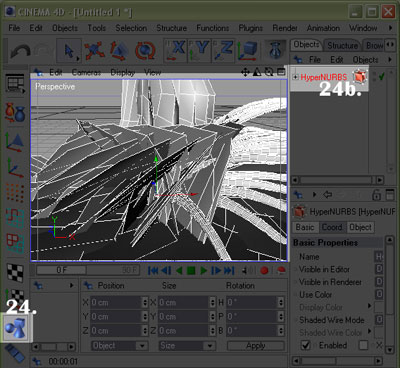Add a primitive object icon

[x=16, y=327]
